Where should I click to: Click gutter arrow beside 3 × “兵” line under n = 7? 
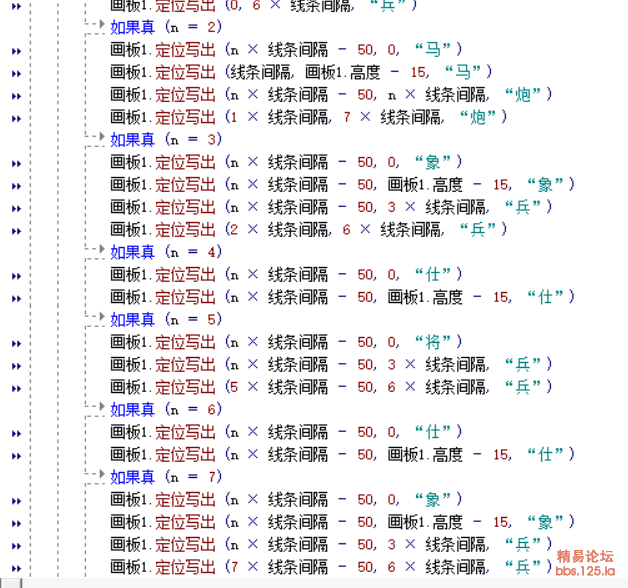16,546
